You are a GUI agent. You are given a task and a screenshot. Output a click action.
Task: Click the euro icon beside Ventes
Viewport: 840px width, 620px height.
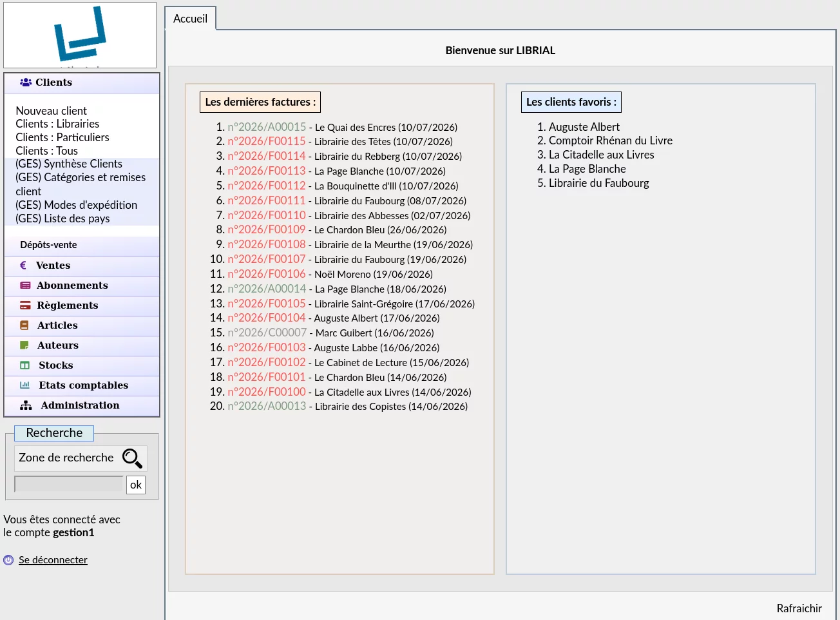pyautogui.click(x=23, y=266)
